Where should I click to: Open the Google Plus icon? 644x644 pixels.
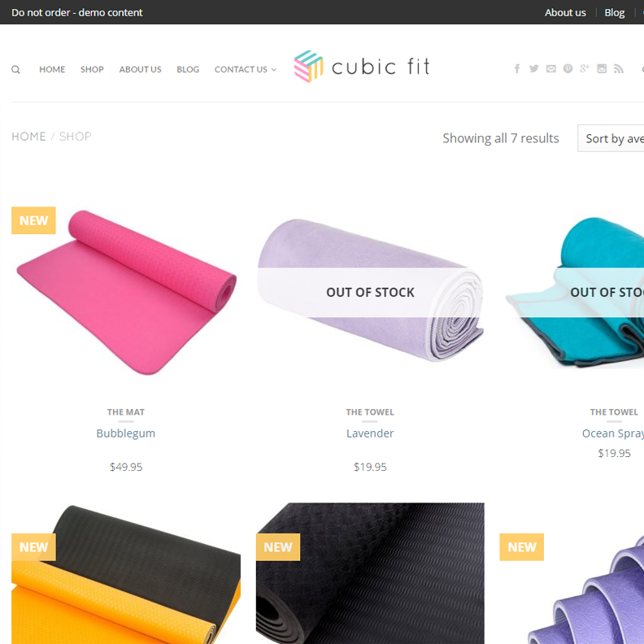[585, 68]
